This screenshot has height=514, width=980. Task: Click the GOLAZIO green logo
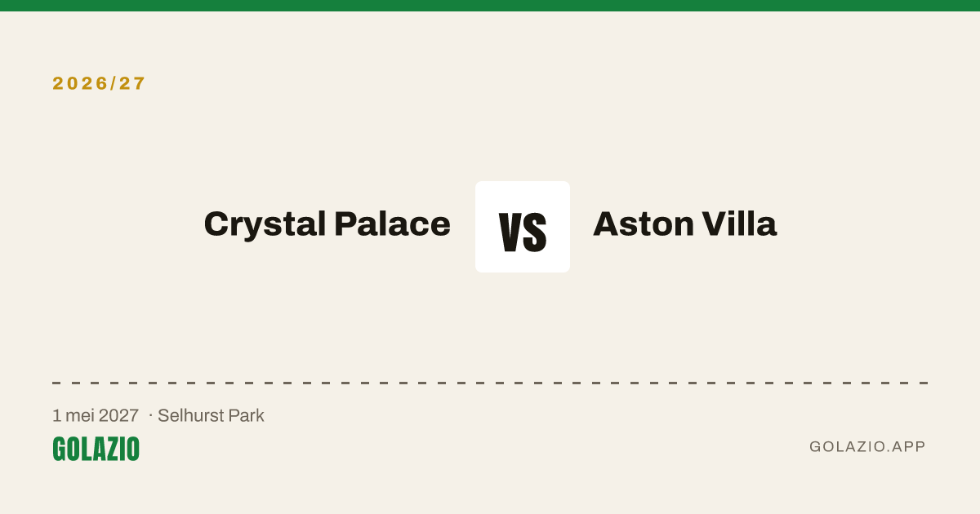coord(96,449)
